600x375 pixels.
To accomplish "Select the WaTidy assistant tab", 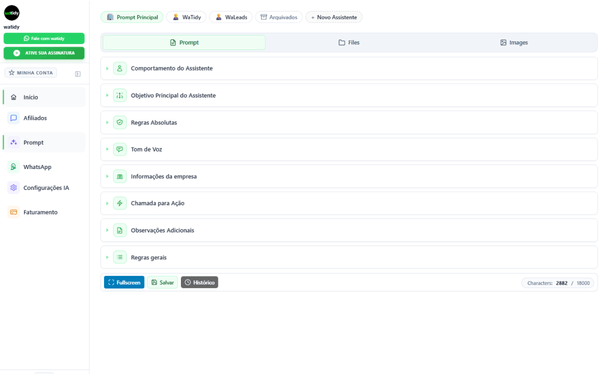I will click(186, 17).
